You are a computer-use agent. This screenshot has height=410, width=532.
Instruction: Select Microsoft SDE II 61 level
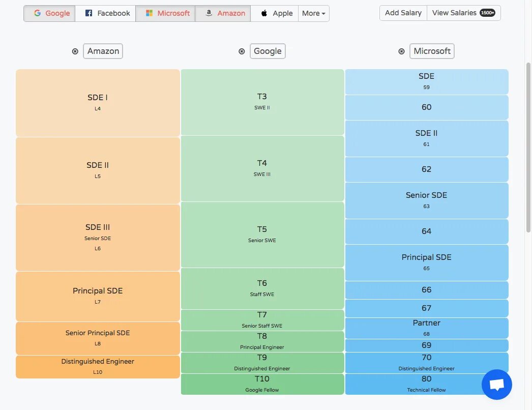427,138
